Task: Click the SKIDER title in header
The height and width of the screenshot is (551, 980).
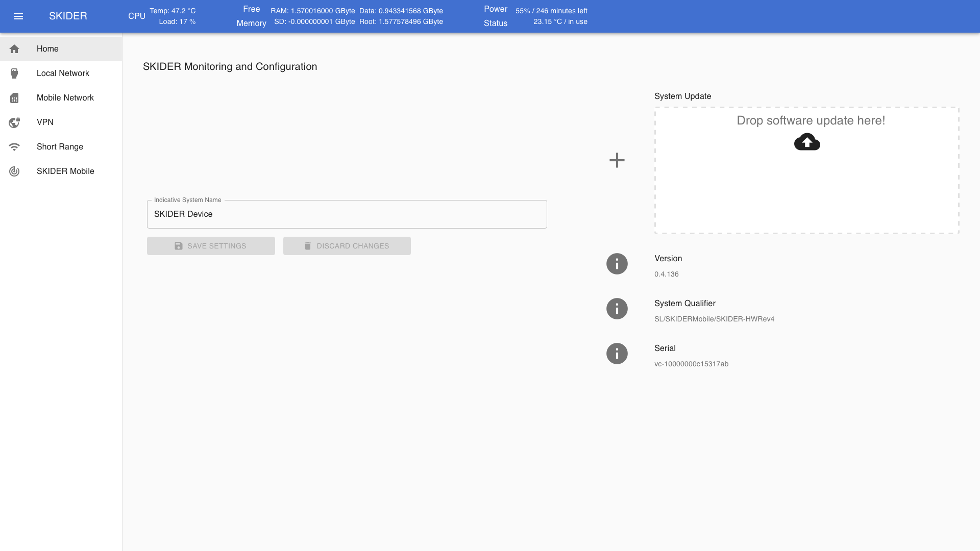Action: pos(68,16)
